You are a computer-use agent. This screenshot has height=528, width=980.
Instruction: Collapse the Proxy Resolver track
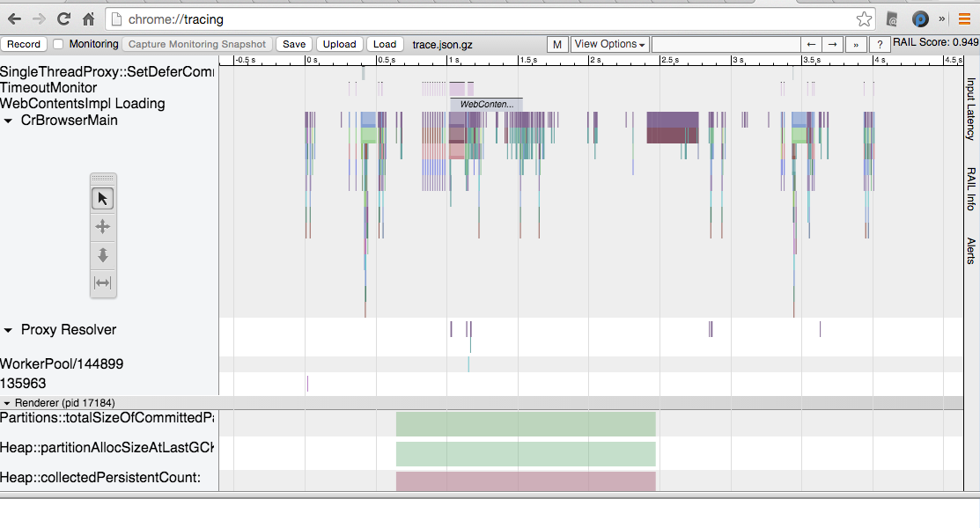9,330
